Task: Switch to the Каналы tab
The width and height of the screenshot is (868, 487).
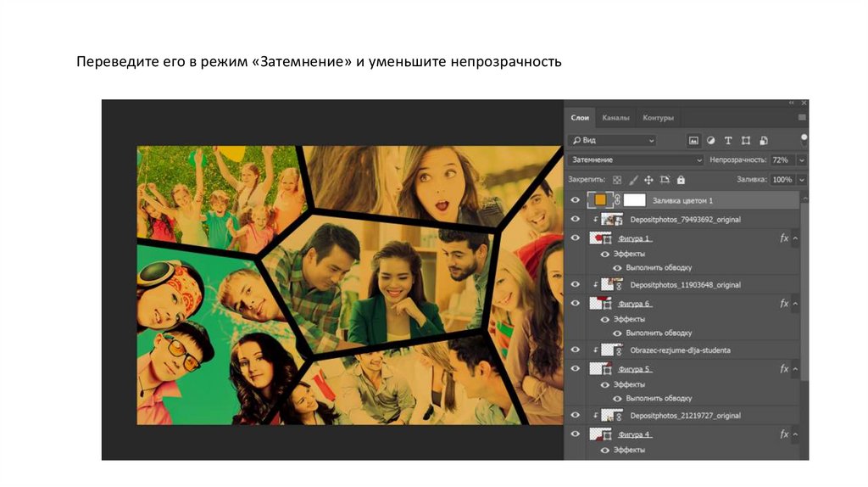Action: [x=615, y=118]
